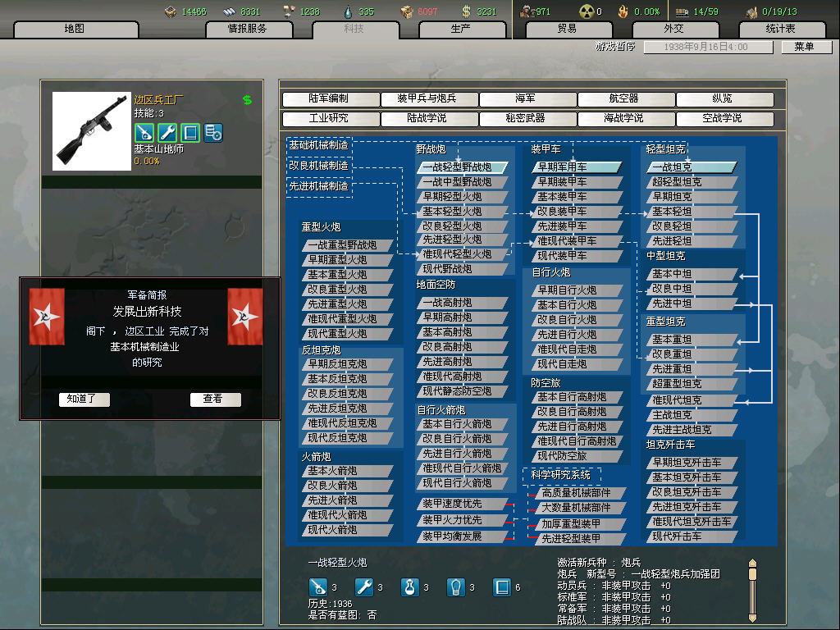Viewport: 840px width, 630px height.
Task: Click the 菜单 menu button
Action: pyautogui.click(x=806, y=47)
